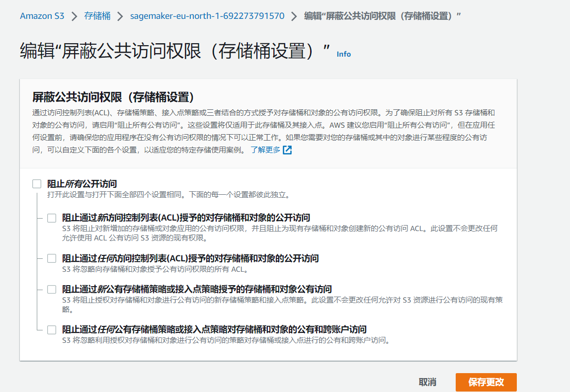This screenshot has width=570, height=392.
Task: Check the block any public policy cross-account access checkbox
Action: pyautogui.click(x=52, y=329)
